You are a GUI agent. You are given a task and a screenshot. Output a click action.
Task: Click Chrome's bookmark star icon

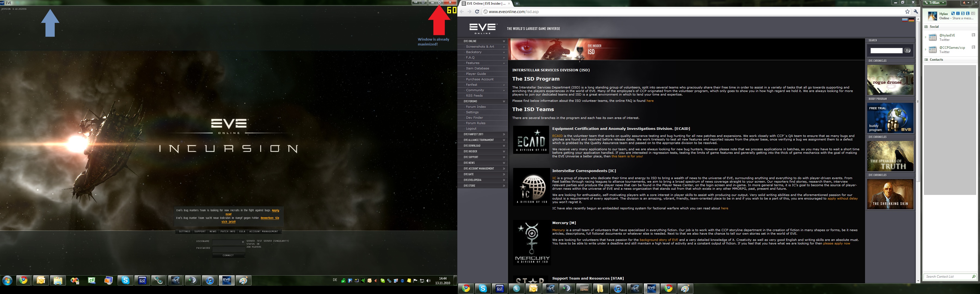907,12
